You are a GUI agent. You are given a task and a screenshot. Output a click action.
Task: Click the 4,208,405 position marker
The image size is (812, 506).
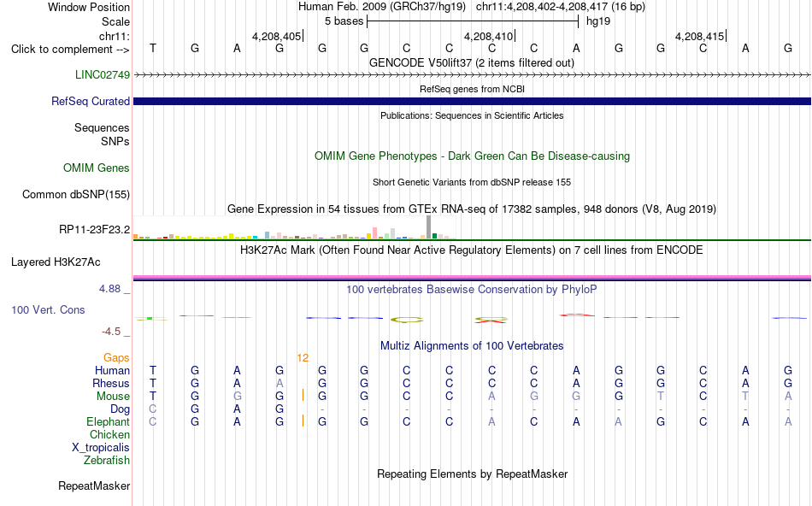[x=276, y=36]
